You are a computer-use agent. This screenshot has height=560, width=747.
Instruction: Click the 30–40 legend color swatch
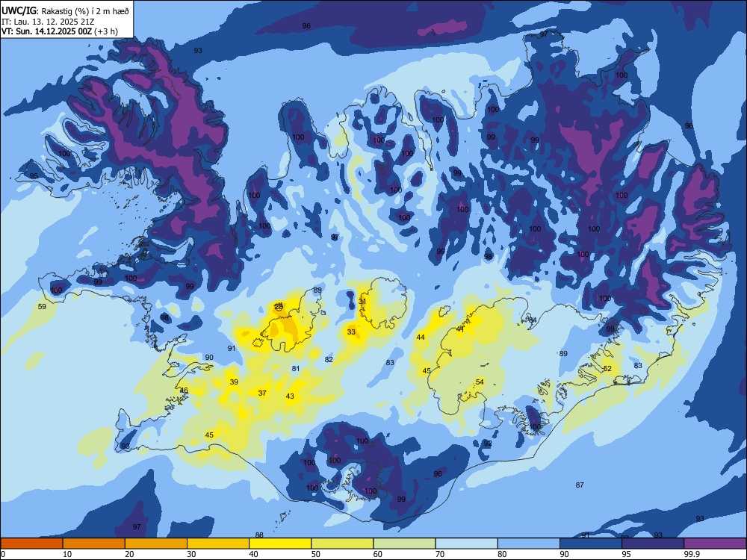click(218, 544)
